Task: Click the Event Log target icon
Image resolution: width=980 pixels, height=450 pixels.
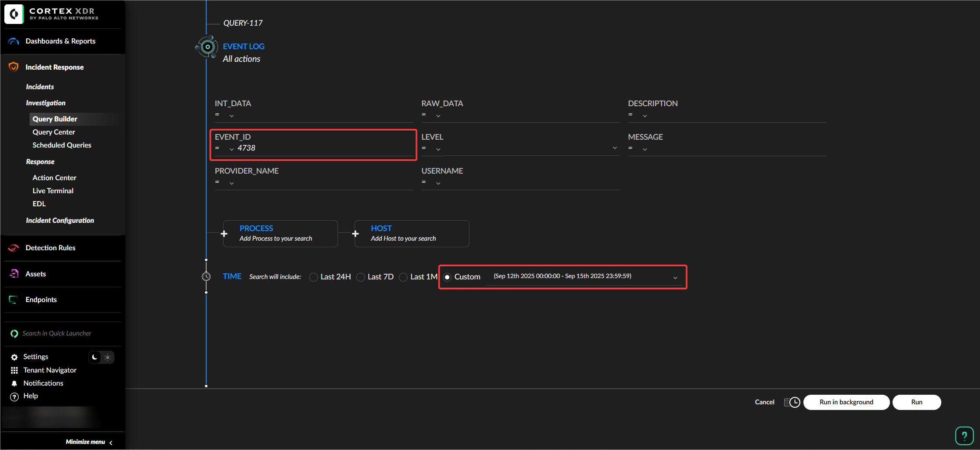Action: [x=207, y=47]
